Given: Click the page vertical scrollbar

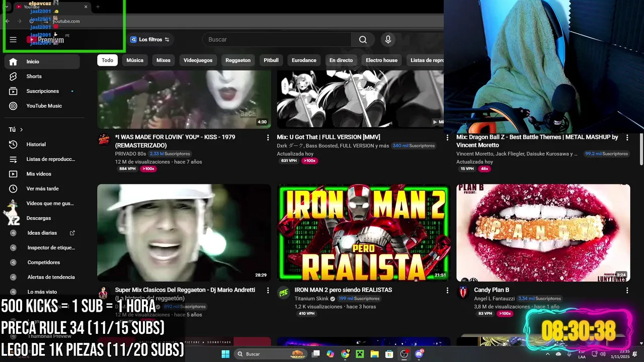Looking at the screenshot, I should [x=640, y=149].
